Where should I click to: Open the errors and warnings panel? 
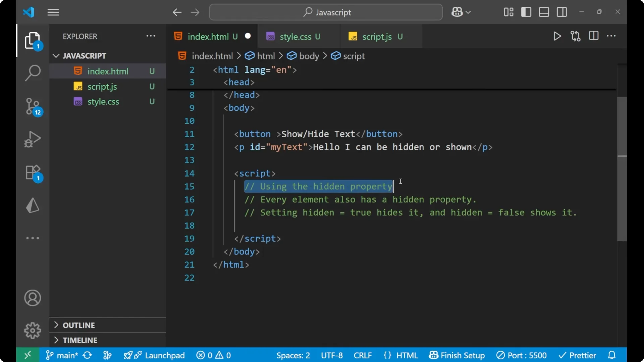(x=213, y=355)
